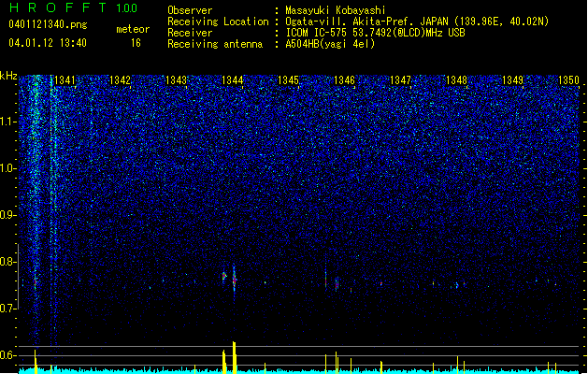Screen dimensions: 588x374
Task: Click the Receiving antenna label
Action: tap(215, 44)
